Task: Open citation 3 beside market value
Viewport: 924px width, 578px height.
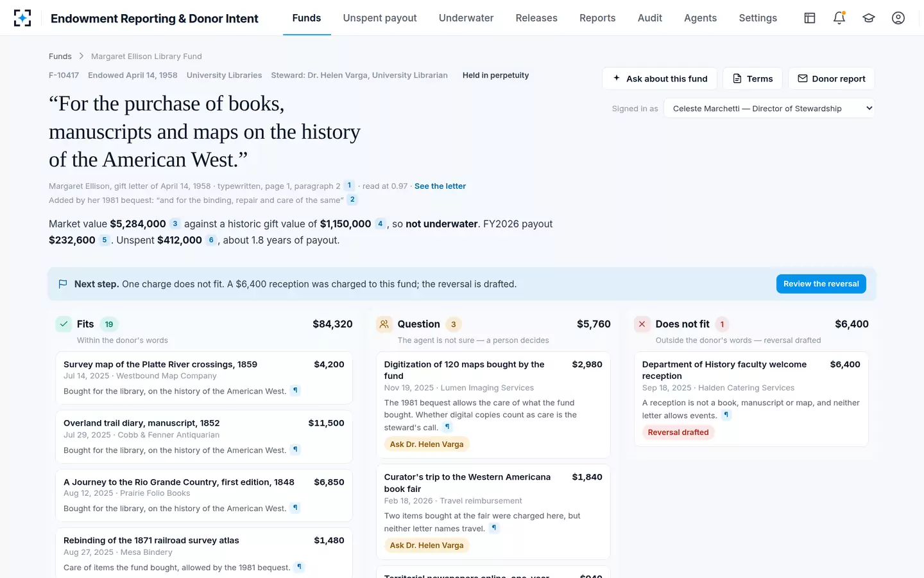Action: pos(175,224)
